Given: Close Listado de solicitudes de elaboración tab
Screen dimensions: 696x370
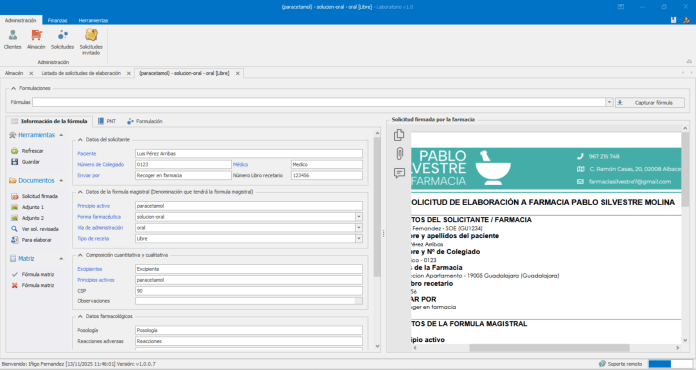Looking at the screenshot, I should (x=129, y=74).
